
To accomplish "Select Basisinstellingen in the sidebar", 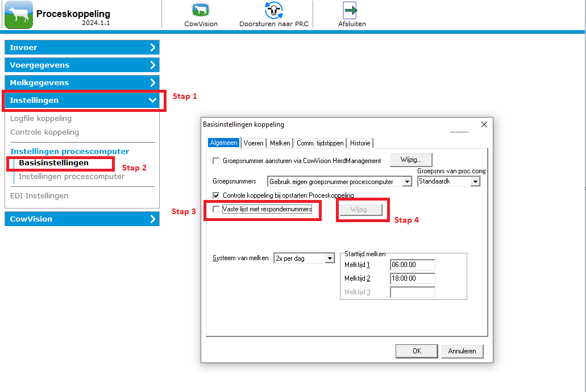I will click(54, 163).
